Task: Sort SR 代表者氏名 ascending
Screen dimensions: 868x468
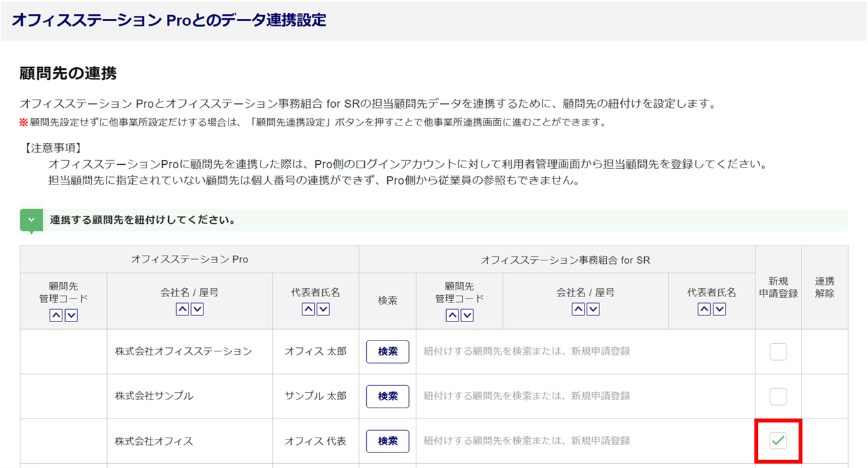Action: (x=704, y=309)
